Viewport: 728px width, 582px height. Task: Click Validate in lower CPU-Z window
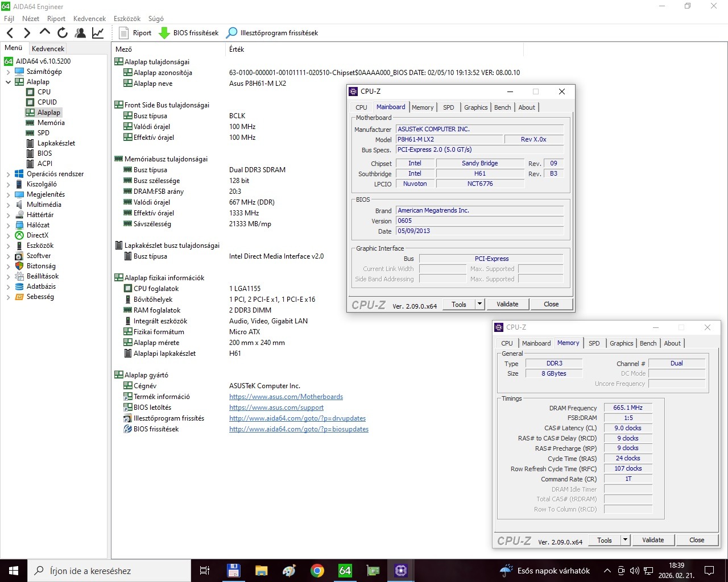click(x=653, y=540)
